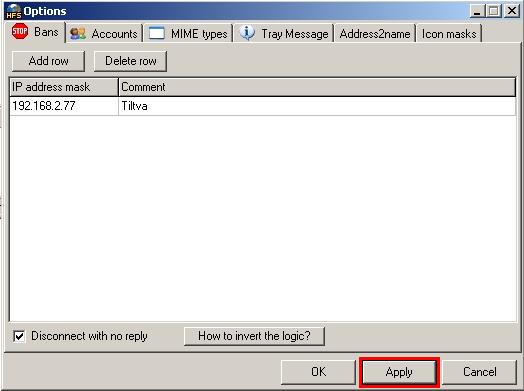Screen dimensions: 524x391
Task: Minimize the Options window
Action: click(477, 11)
